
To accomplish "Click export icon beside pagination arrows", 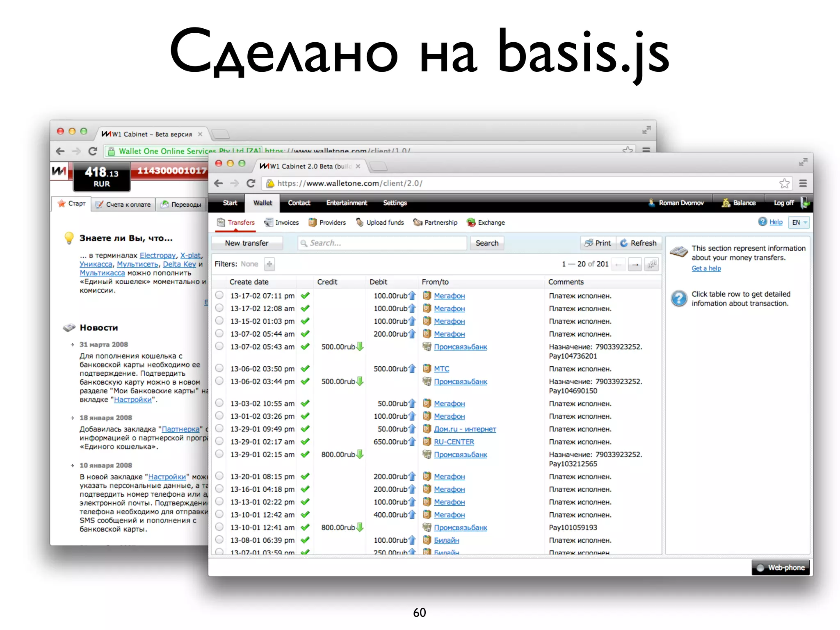I will [652, 265].
